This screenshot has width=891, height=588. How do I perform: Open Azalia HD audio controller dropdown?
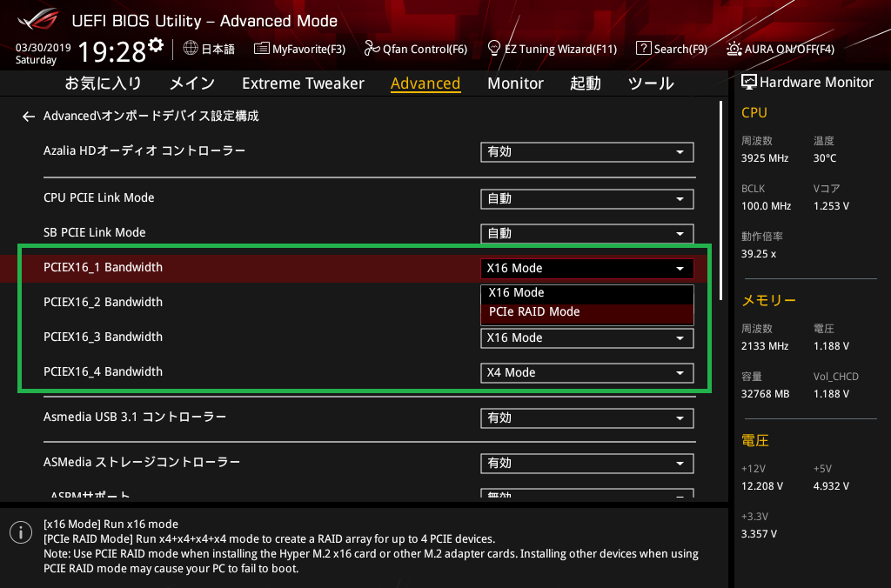point(587,152)
